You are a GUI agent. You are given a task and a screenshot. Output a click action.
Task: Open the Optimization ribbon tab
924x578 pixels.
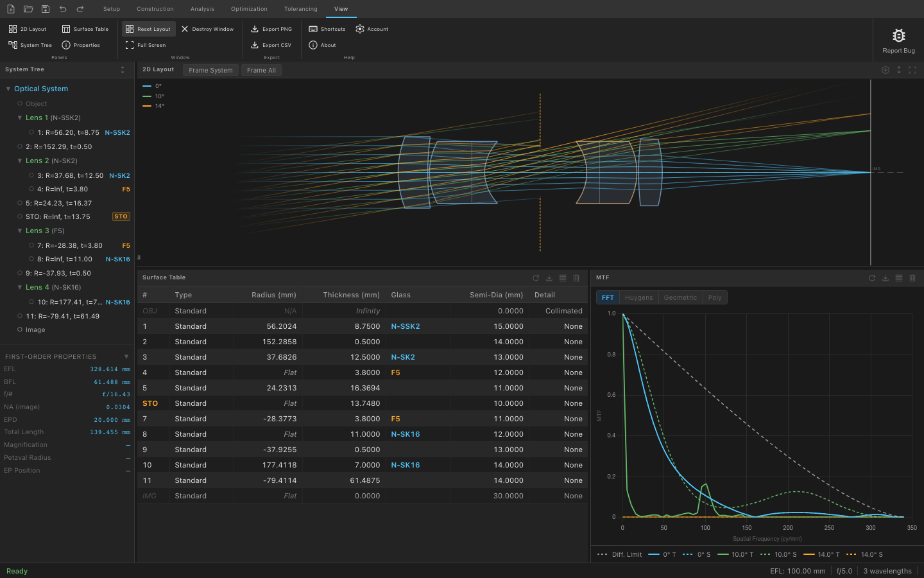point(249,9)
